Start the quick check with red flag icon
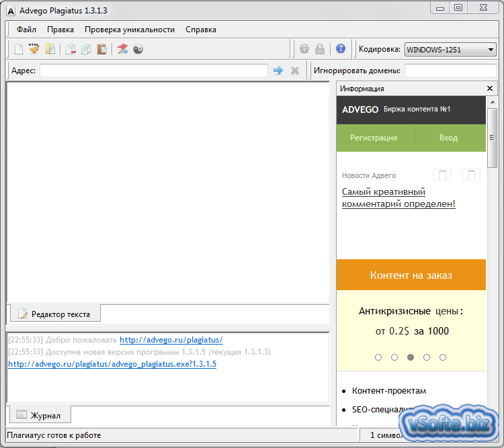The width and height of the screenshot is (504, 448). 122,49
